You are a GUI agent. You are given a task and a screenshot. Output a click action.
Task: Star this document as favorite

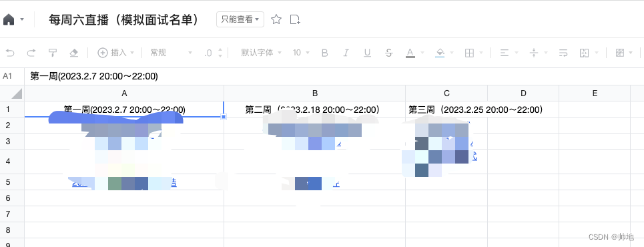[276, 19]
